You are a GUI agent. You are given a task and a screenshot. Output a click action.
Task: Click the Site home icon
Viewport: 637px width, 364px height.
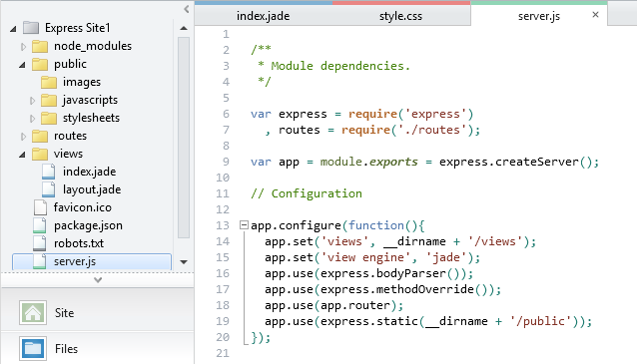pyautogui.click(x=33, y=313)
